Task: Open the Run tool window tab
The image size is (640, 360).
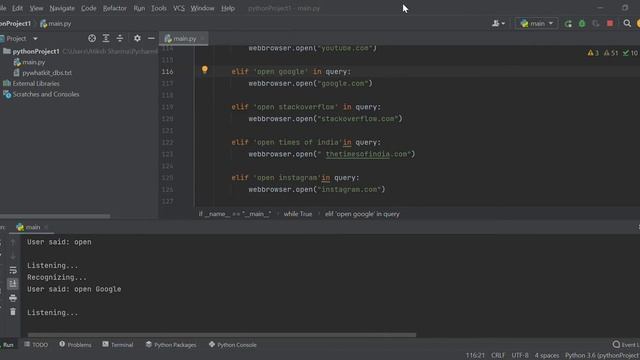Action: [7, 345]
